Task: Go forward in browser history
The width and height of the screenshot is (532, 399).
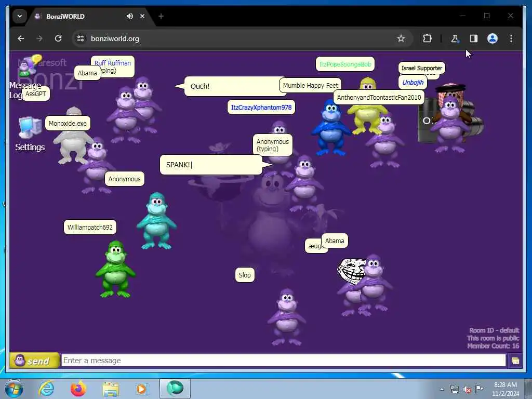Action: tap(39, 38)
